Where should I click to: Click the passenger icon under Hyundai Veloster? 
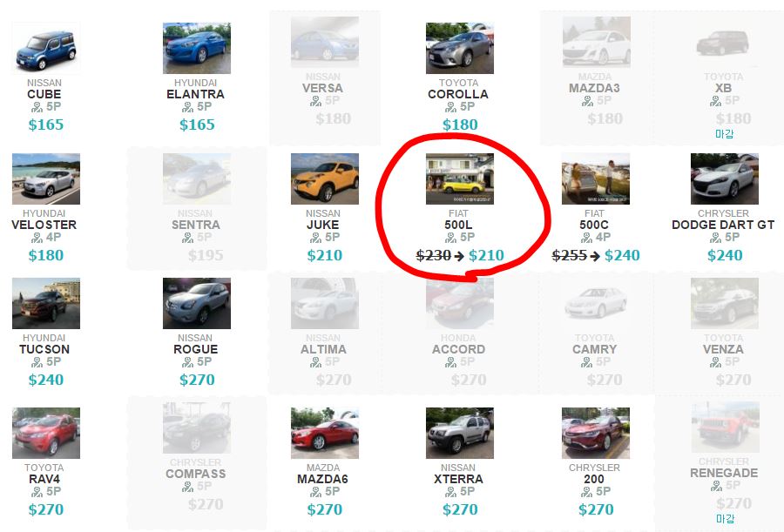37,238
